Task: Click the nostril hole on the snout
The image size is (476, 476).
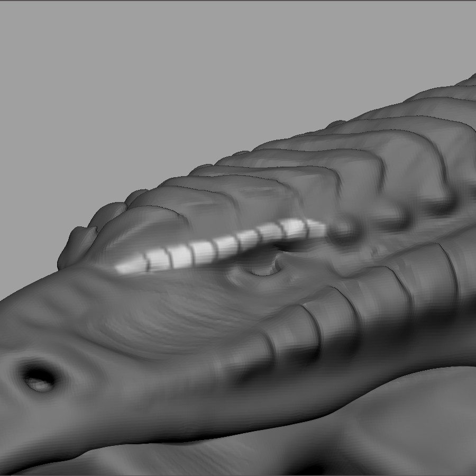Action: coord(38,377)
